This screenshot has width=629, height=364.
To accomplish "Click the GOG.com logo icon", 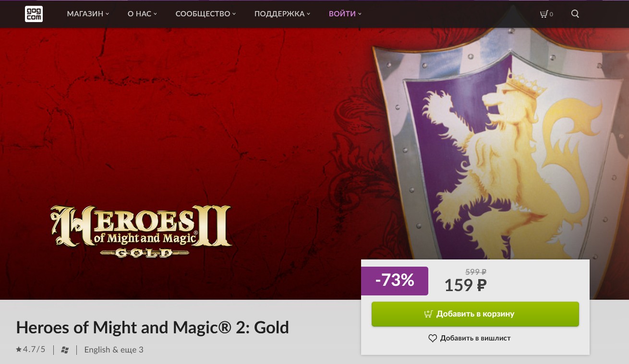I will 34,14.
